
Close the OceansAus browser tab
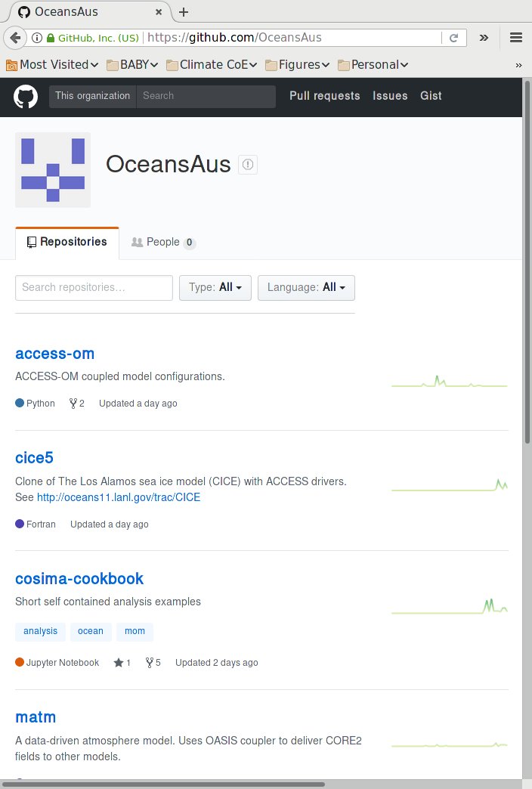pos(159,11)
